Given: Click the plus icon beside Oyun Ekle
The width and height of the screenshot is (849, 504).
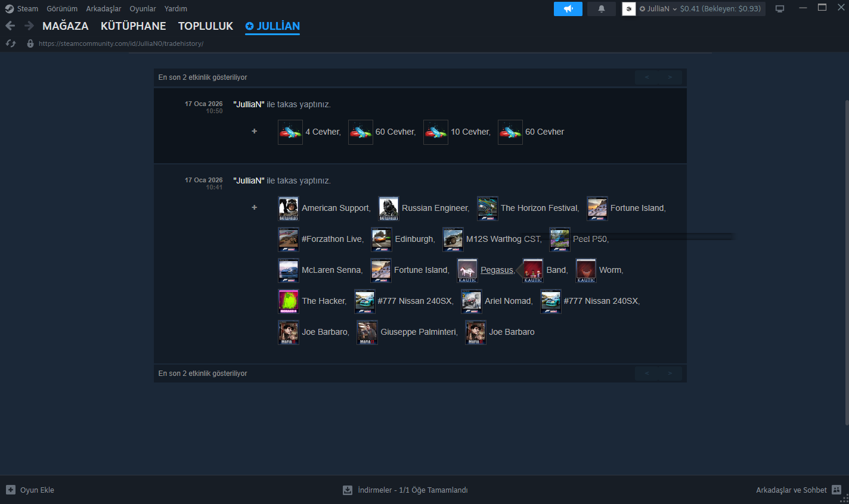Looking at the screenshot, I should (11, 490).
